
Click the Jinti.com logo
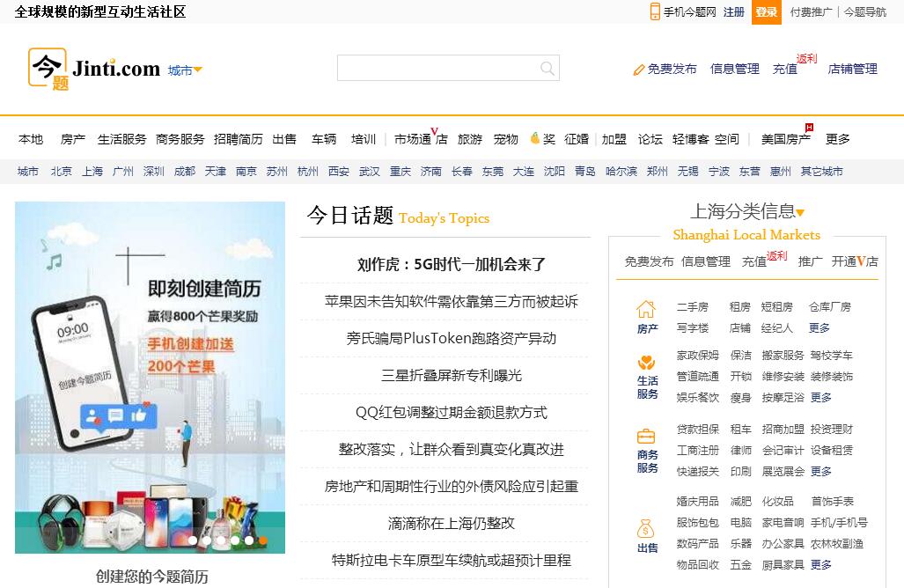click(94, 68)
